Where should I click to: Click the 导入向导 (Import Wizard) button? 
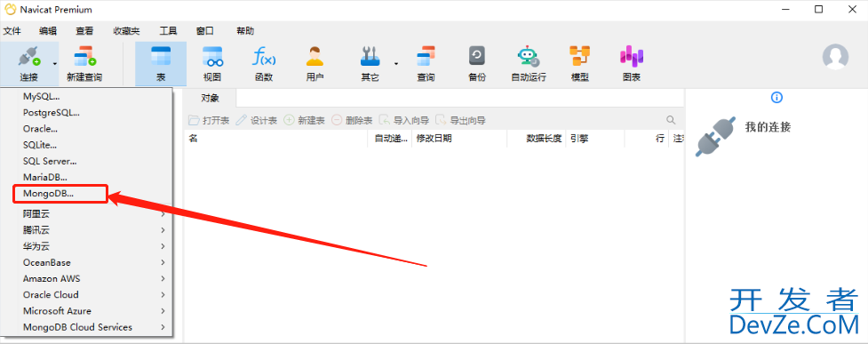coord(404,120)
